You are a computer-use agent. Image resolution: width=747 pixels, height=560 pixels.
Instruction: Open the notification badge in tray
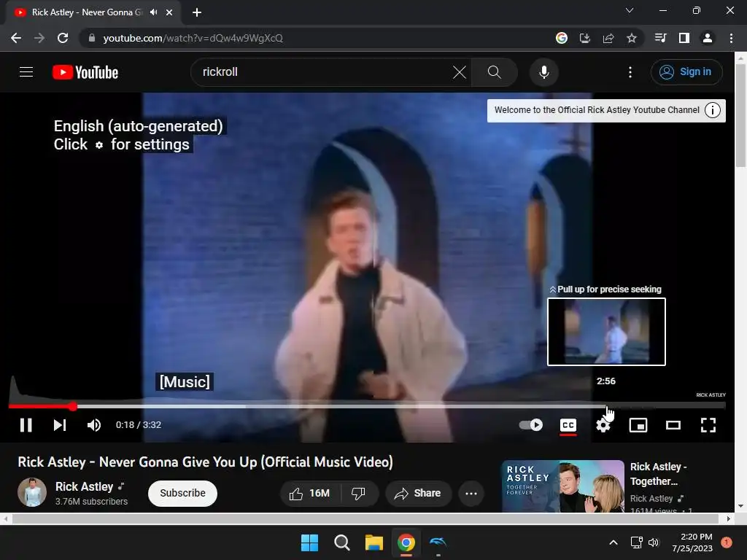pyautogui.click(x=727, y=542)
